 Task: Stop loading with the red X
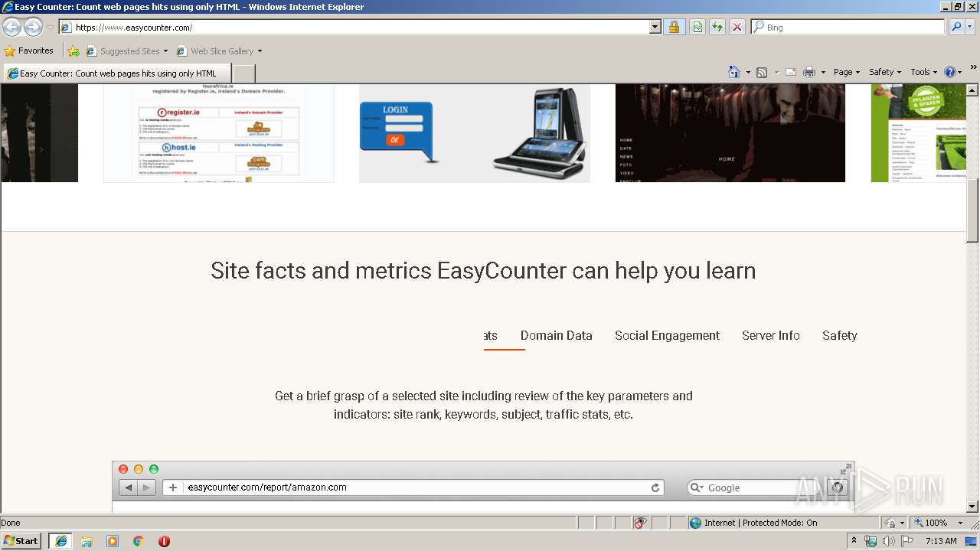[737, 28]
